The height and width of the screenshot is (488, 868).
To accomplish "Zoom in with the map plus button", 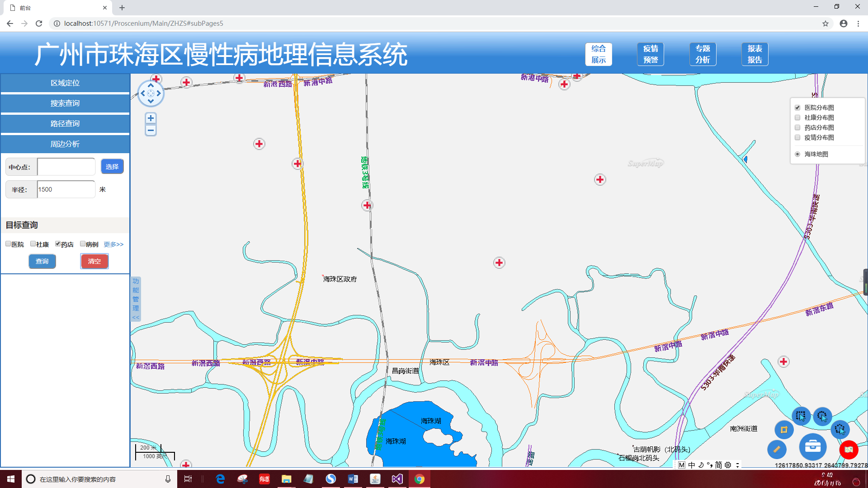I will [x=151, y=118].
